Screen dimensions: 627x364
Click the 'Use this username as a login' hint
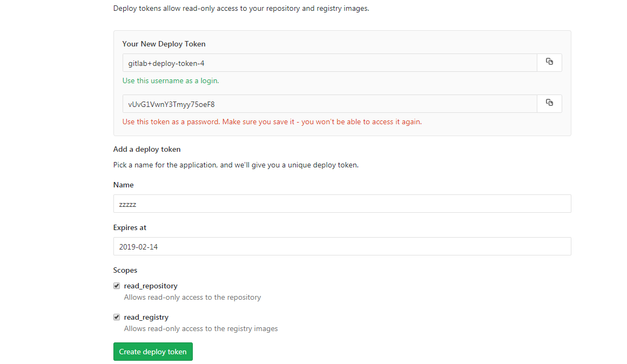[171, 80]
